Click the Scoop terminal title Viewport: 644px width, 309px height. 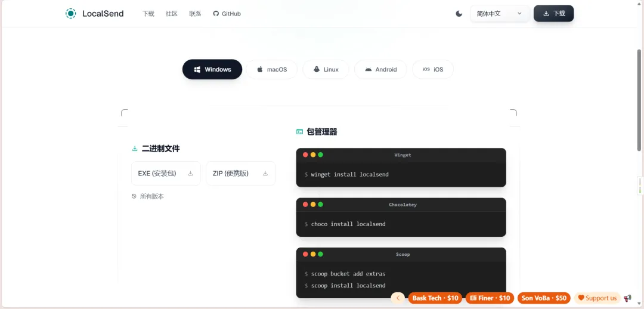point(402,254)
